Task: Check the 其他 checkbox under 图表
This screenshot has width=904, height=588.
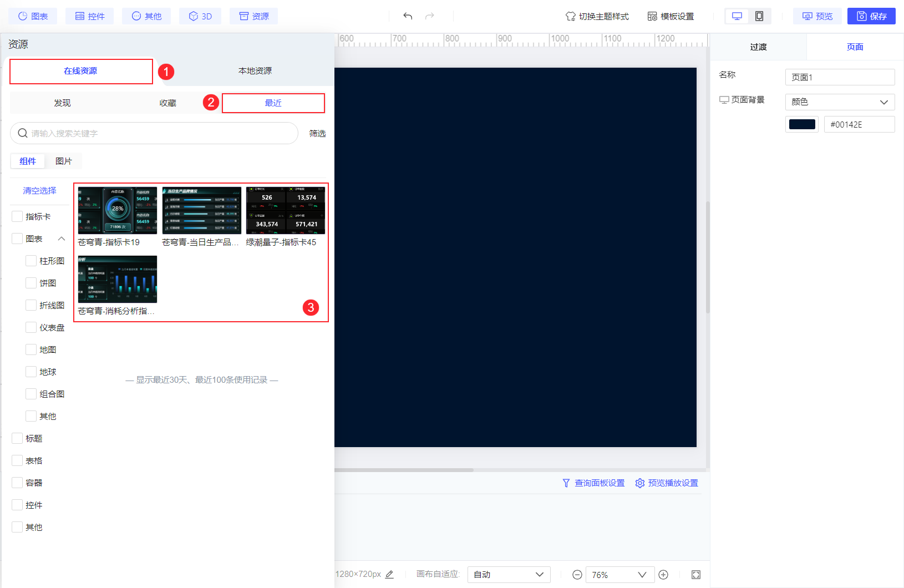Action: coord(31,416)
